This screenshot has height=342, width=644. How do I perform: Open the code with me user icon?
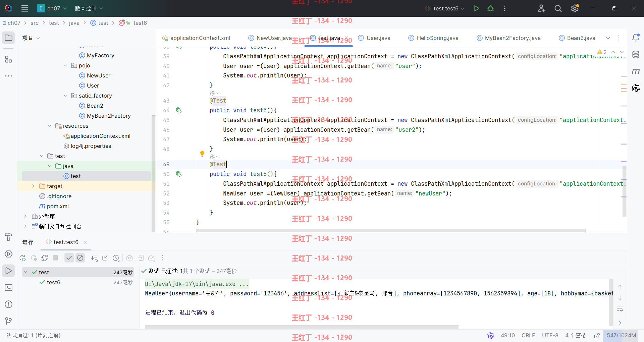click(541, 8)
